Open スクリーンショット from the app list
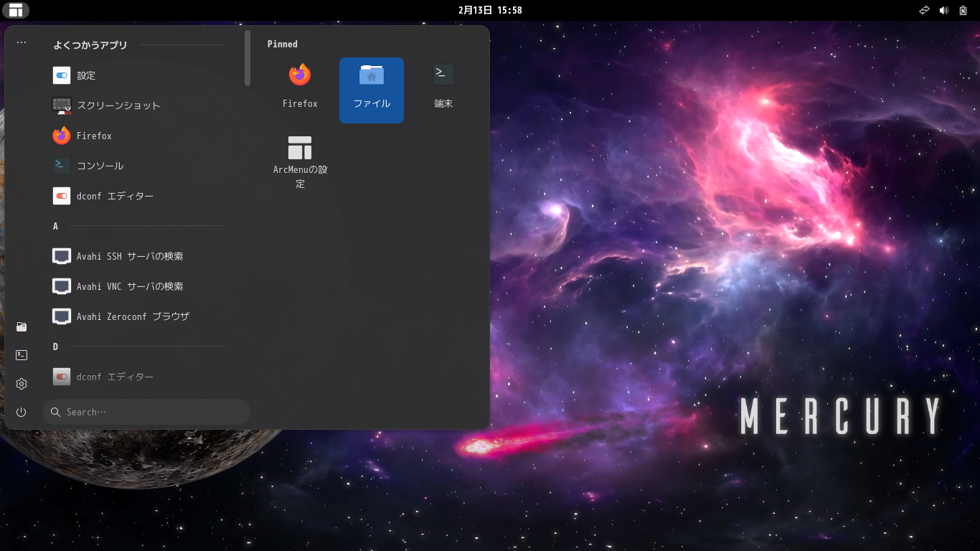This screenshot has height=551, width=980. [x=139, y=105]
